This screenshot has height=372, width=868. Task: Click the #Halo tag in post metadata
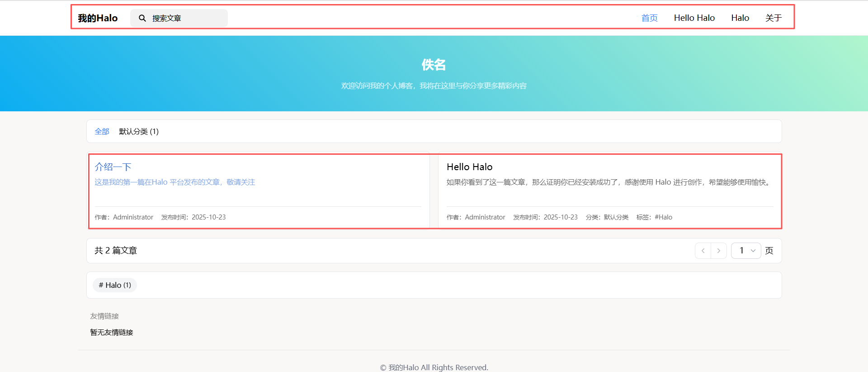[x=663, y=217]
